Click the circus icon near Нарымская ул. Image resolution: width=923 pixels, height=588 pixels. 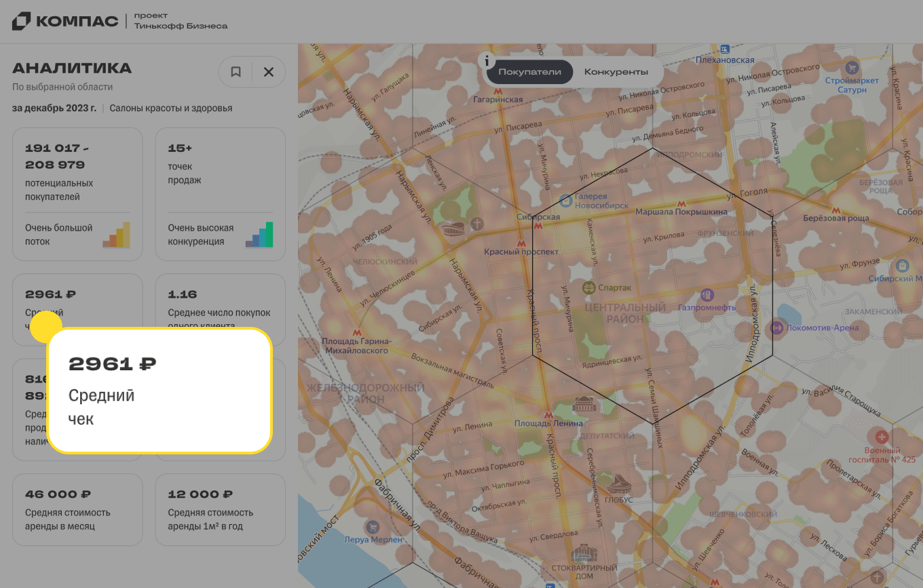pos(452,230)
